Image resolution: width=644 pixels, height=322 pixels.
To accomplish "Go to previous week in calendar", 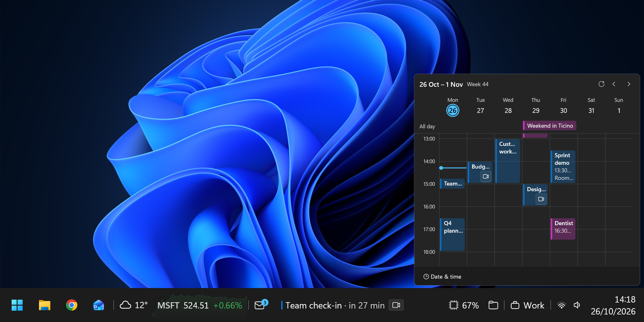I will [x=614, y=84].
